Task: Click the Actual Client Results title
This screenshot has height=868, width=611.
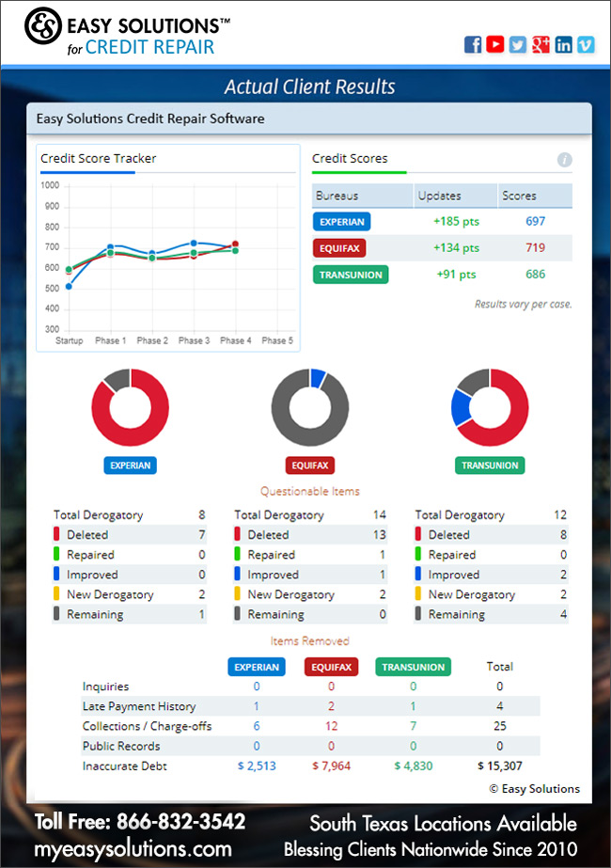Action: pyautogui.click(x=309, y=87)
